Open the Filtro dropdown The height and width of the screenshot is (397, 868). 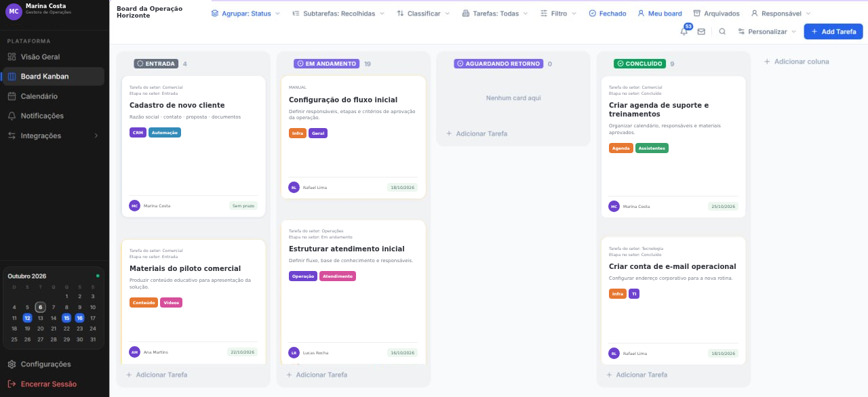click(x=559, y=14)
